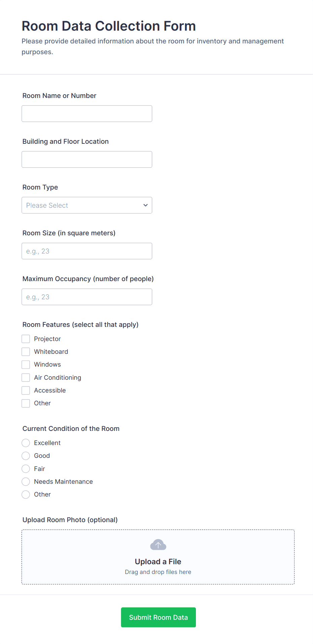Check the Projector feature
Viewport: 313px width, 644px height.
point(26,339)
